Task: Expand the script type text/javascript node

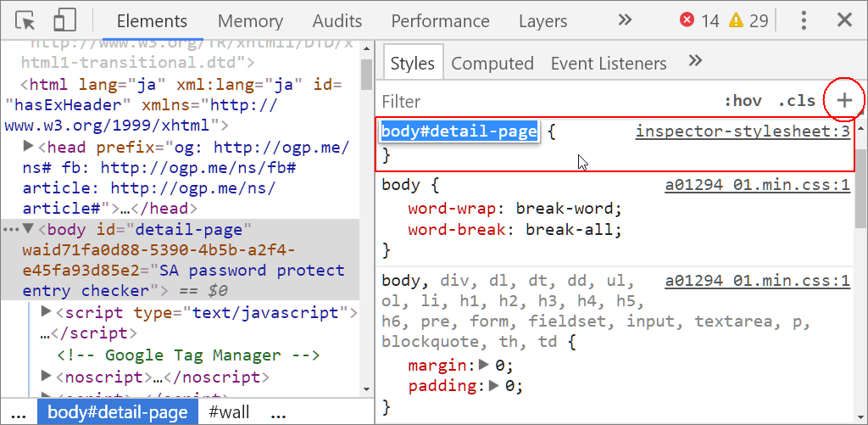Action: pyautogui.click(x=47, y=312)
